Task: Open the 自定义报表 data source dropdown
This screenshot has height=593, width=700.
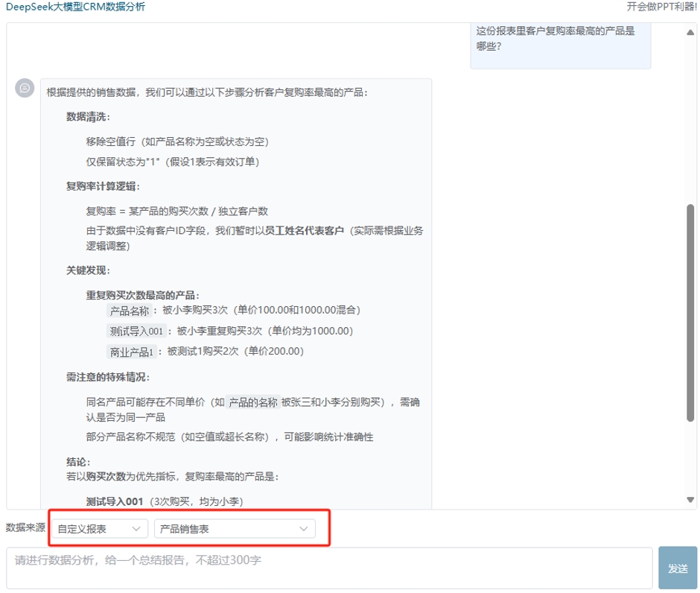Action: [x=100, y=529]
